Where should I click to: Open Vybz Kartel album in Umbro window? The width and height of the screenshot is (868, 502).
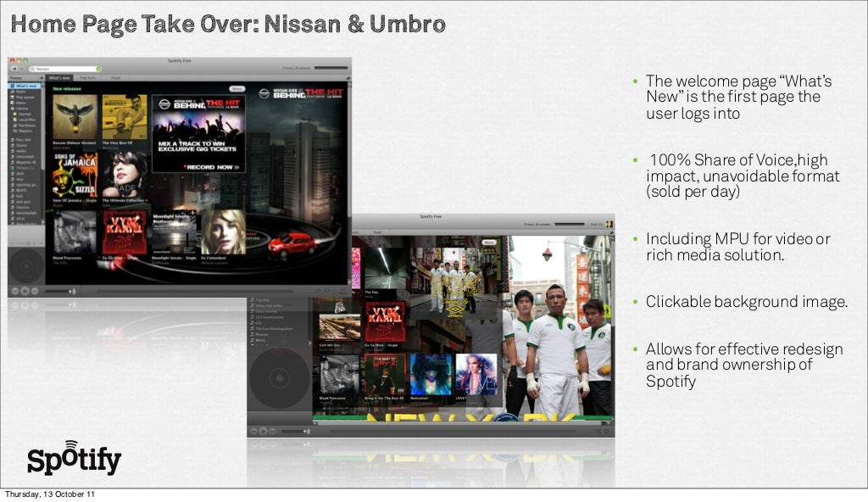click(386, 322)
